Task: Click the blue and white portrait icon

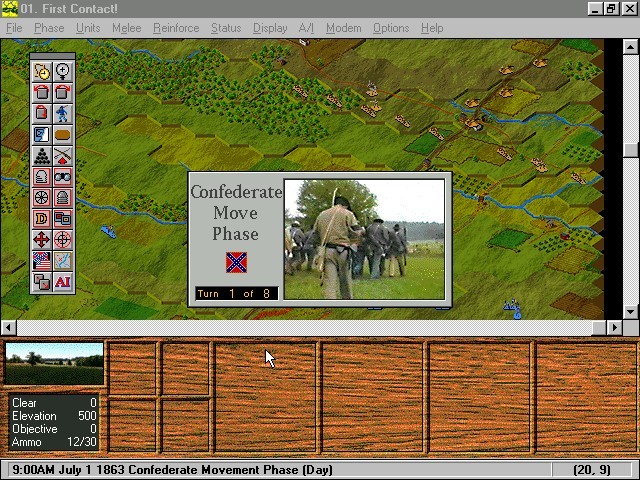Action: tap(42, 135)
